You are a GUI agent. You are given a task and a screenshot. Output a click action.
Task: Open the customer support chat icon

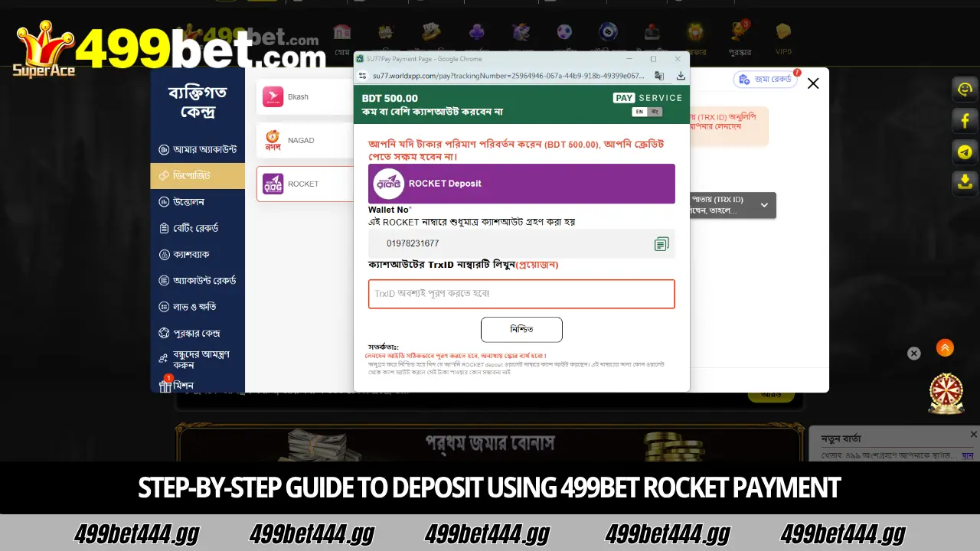click(965, 89)
